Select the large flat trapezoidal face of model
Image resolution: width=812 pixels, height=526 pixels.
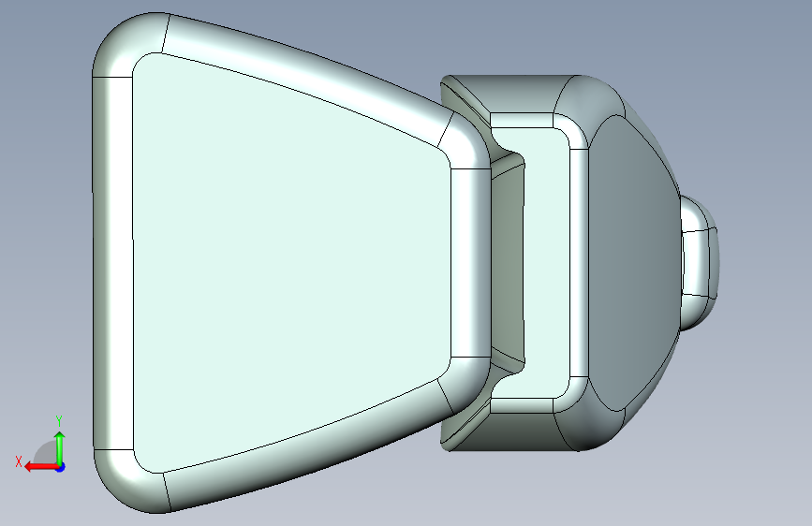[290, 261]
